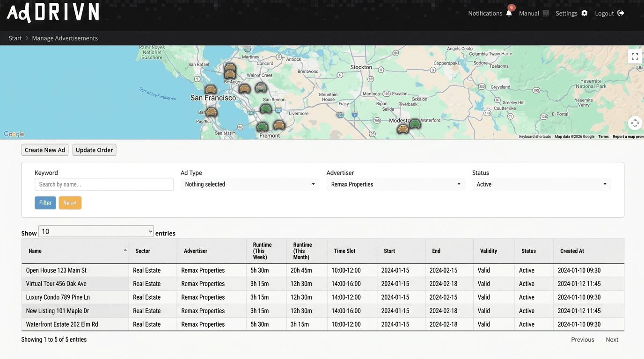Go to Start in the breadcrumb
The width and height of the screenshot is (644, 359).
(x=15, y=38)
